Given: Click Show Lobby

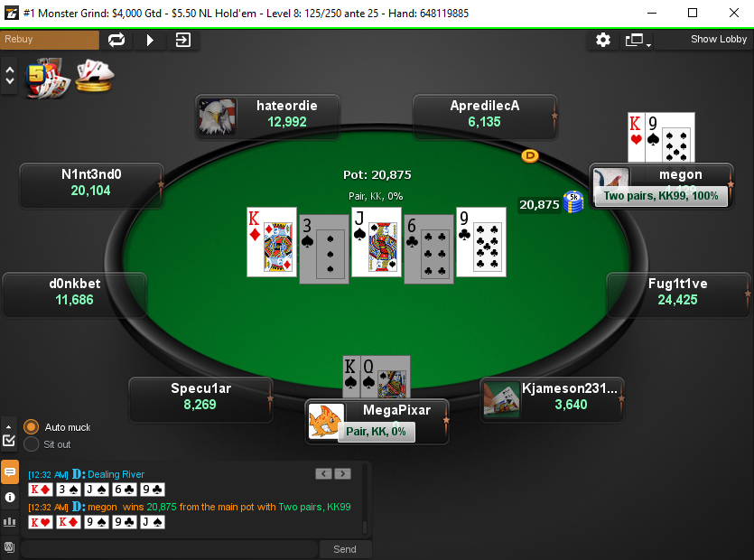Looking at the screenshot, I should 719,39.
